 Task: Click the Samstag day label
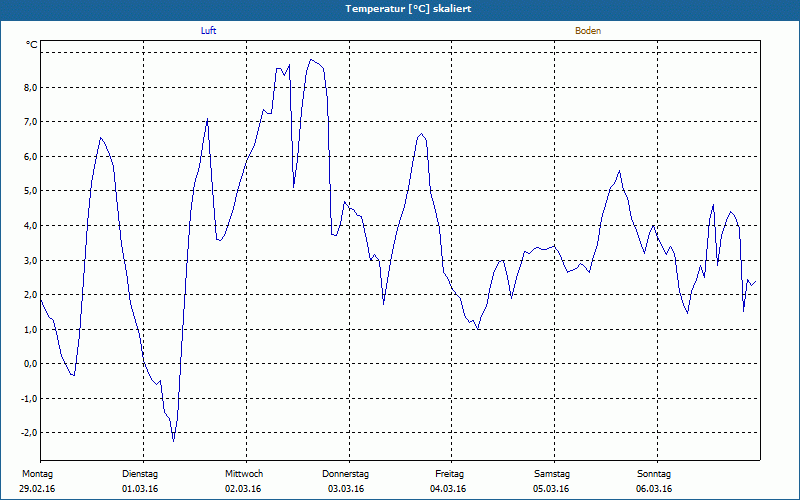552,474
